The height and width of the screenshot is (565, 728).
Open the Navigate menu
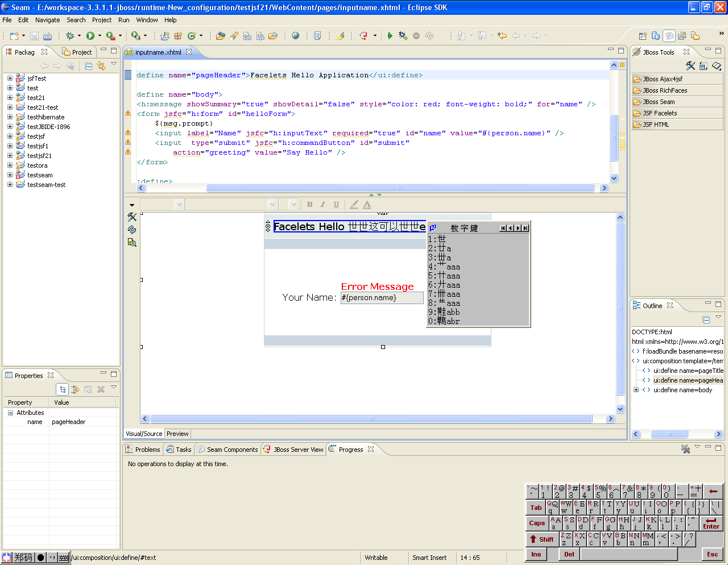pos(47,20)
